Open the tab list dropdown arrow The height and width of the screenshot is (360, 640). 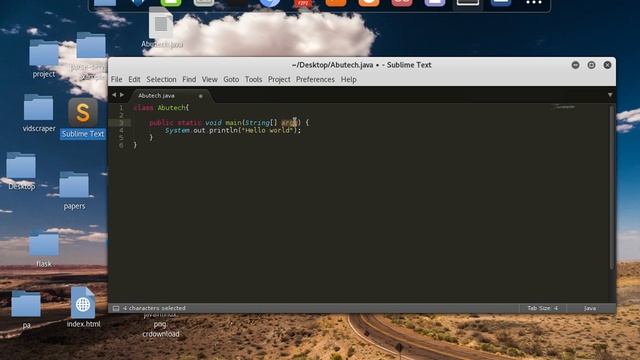click(610, 95)
